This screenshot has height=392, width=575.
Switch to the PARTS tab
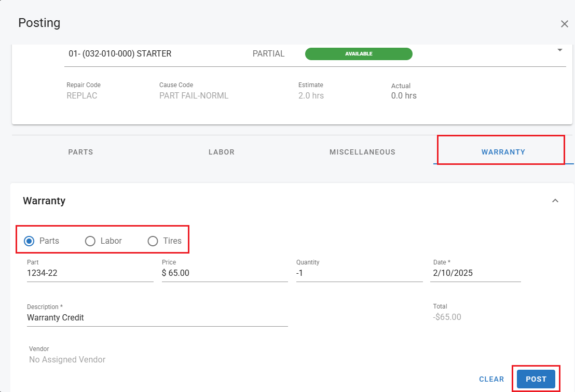pos(80,152)
